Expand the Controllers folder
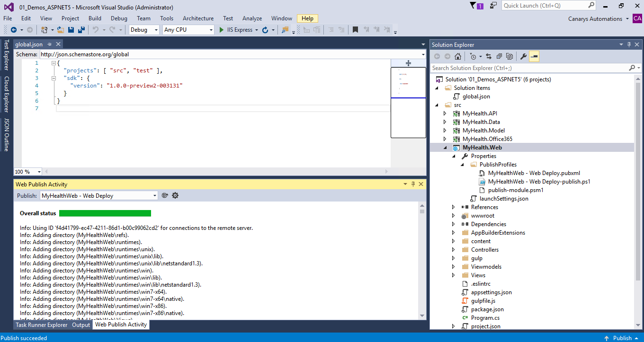This screenshot has height=342, width=644. tap(453, 250)
